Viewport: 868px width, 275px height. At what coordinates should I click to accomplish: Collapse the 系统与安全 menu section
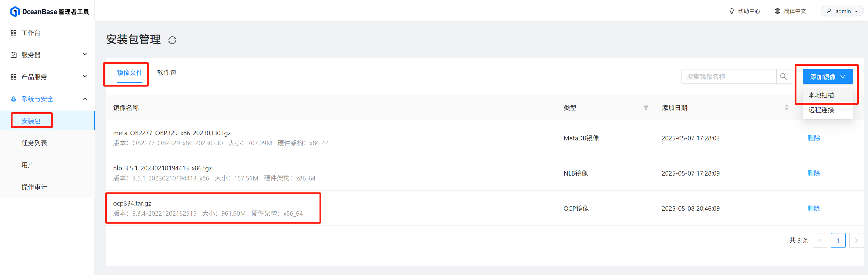click(85, 99)
